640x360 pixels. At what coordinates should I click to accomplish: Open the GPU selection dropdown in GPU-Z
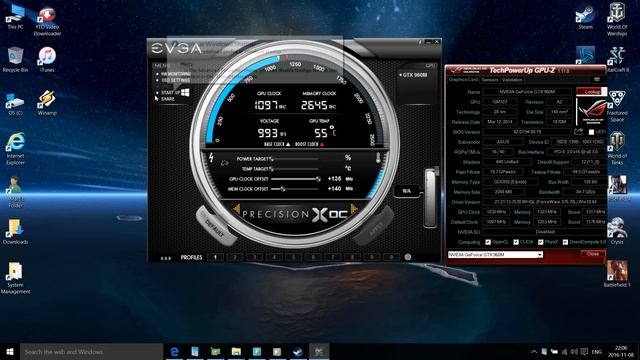click(x=540, y=255)
